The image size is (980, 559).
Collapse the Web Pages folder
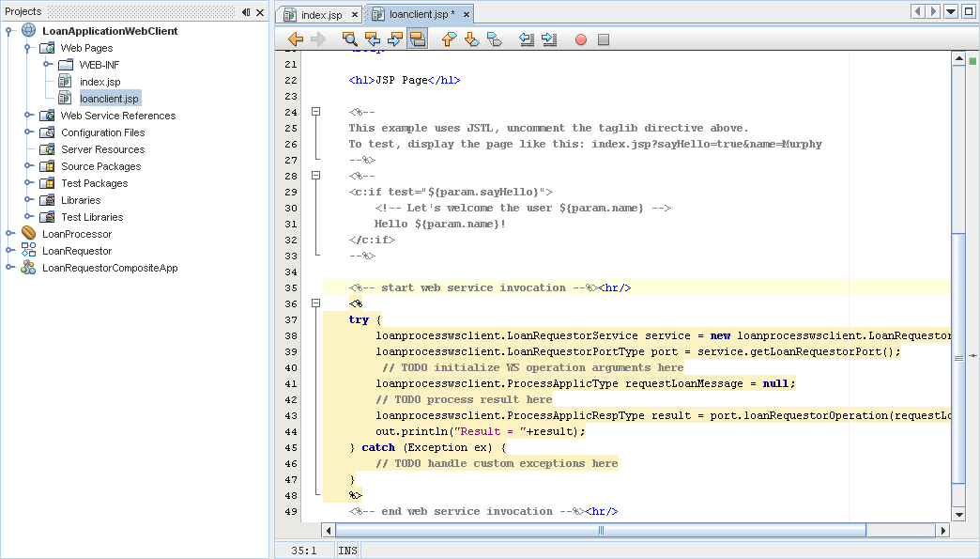tap(29, 48)
